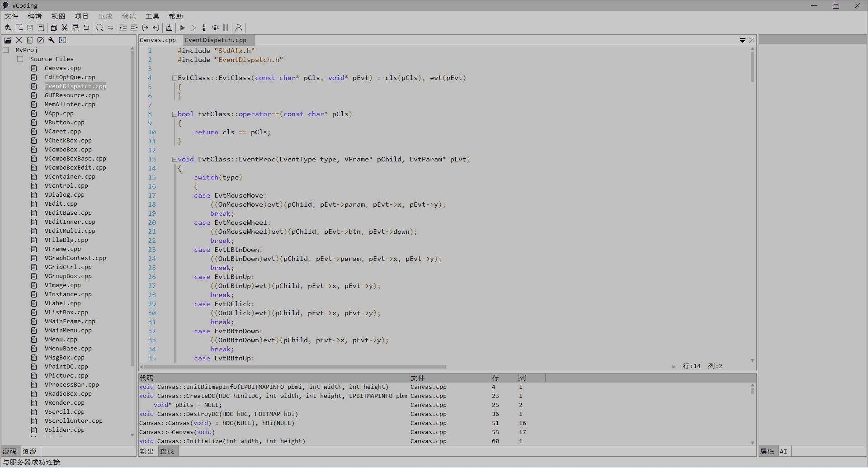Click the step over icon
Viewport: 868px width, 468px height.
coord(215,28)
